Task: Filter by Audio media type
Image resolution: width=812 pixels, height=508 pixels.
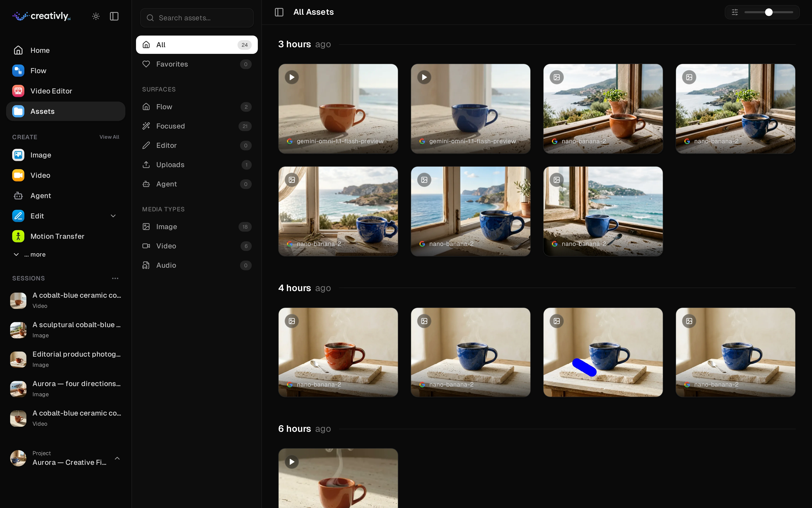Action: tap(197, 265)
